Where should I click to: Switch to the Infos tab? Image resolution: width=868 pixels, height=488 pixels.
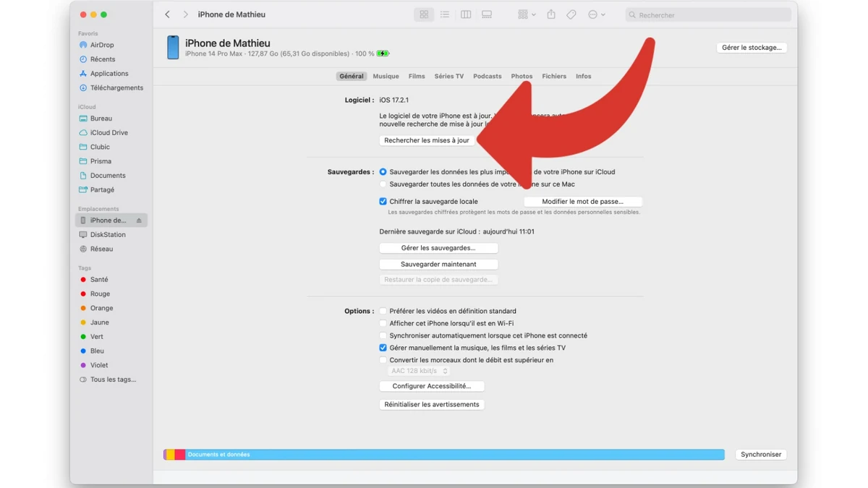pyautogui.click(x=584, y=76)
